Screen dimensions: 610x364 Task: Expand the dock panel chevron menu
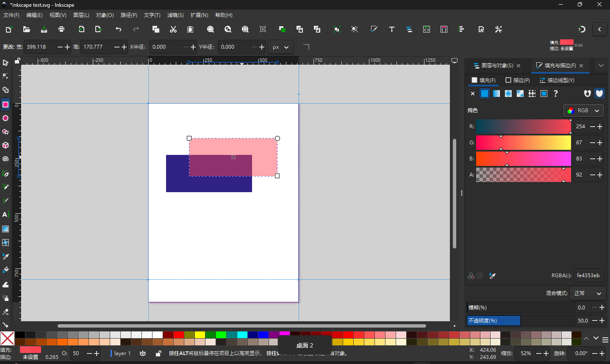tap(601, 66)
